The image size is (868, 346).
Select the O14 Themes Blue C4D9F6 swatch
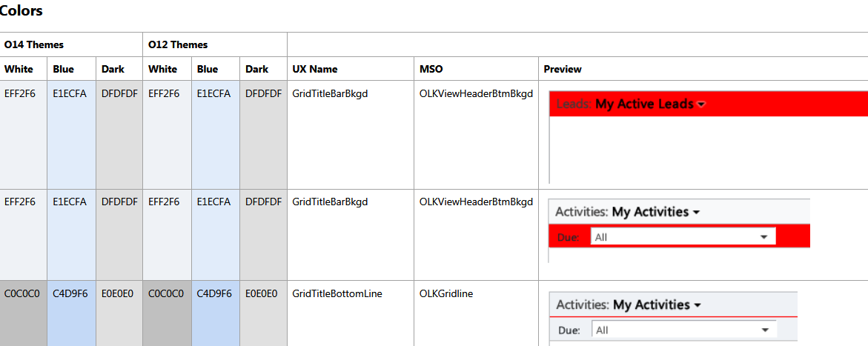pyautogui.click(x=71, y=313)
